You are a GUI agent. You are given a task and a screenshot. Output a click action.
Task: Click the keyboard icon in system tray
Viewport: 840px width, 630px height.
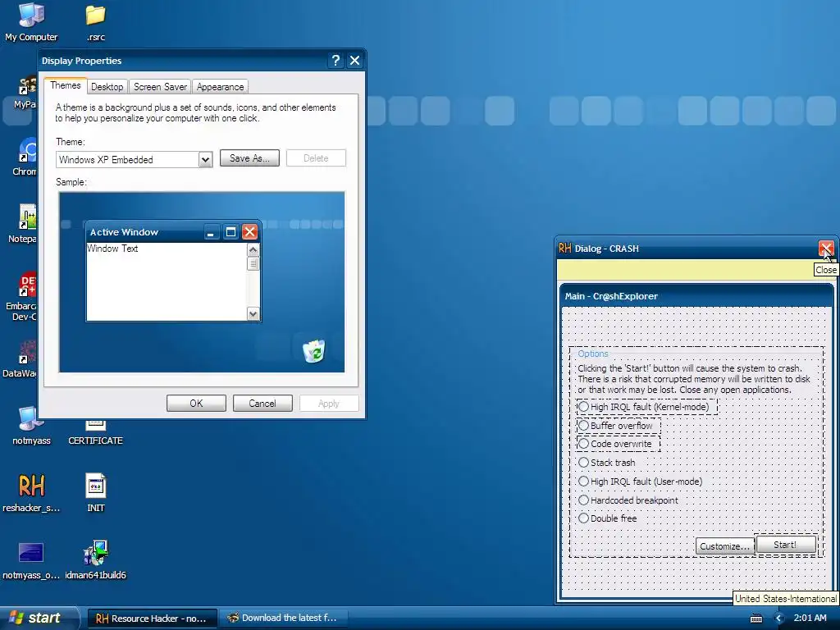(756, 619)
